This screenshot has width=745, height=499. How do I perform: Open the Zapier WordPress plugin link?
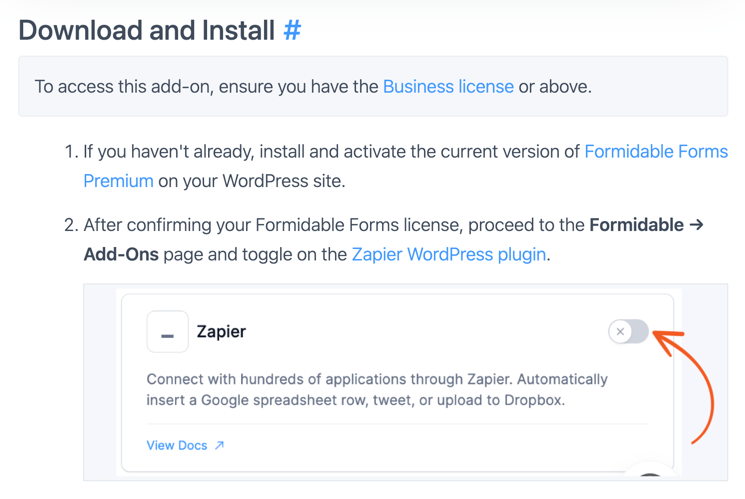[x=449, y=254]
